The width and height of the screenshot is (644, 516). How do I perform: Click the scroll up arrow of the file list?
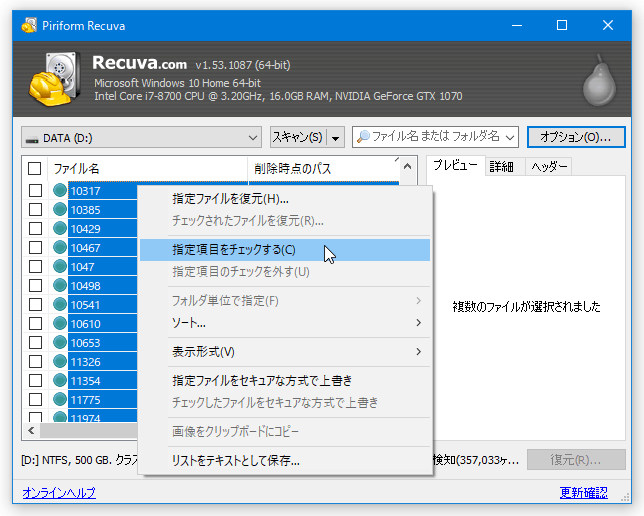[407, 166]
